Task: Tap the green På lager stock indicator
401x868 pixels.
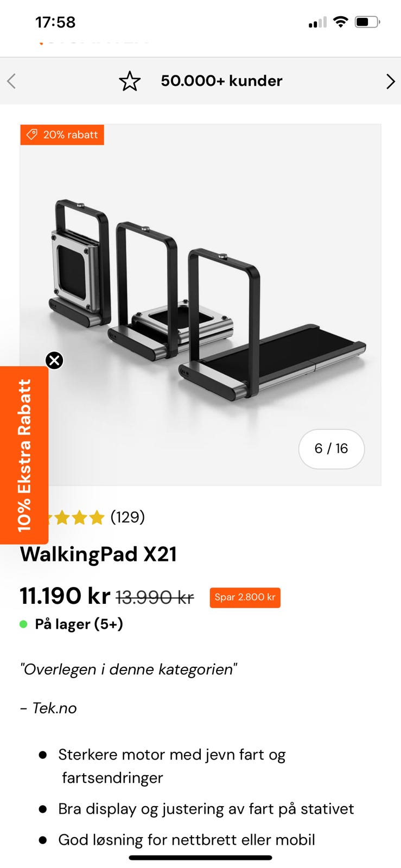Action: point(23,624)
